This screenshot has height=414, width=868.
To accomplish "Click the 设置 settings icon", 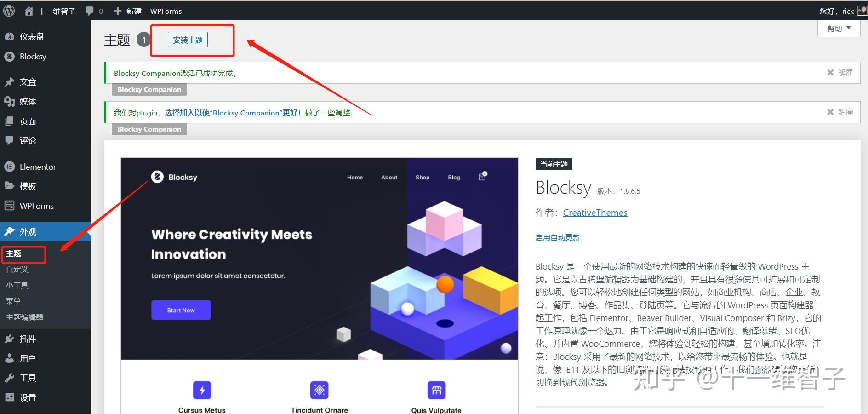I will [9, 397].
